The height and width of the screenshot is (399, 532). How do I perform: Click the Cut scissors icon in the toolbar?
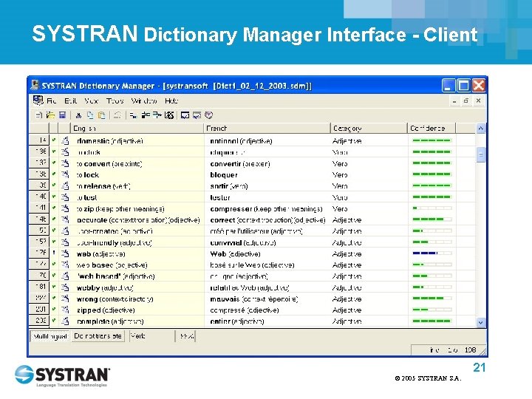coord(79,115)
